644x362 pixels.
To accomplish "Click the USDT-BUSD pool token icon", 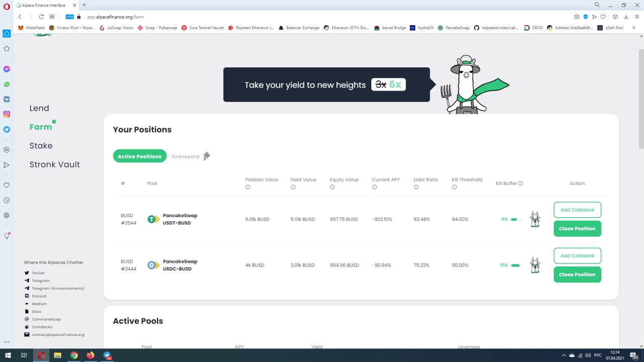I will [153, 219].
